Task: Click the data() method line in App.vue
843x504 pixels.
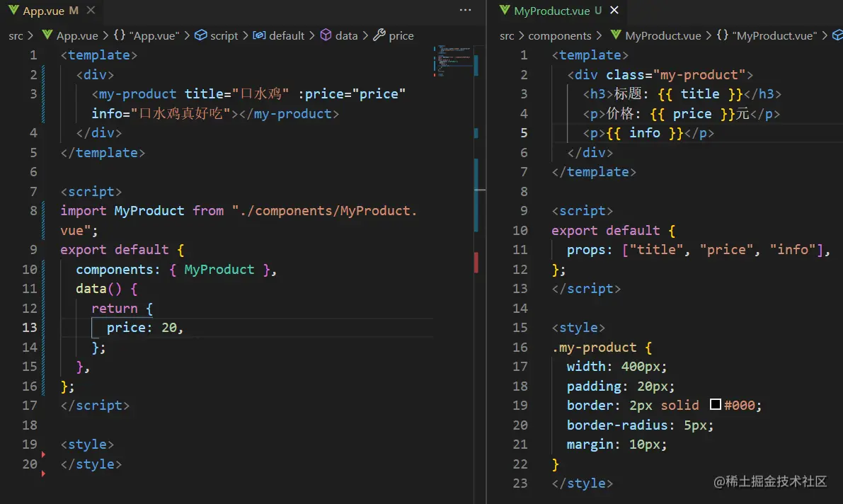Action: click(x=106, y=289)
